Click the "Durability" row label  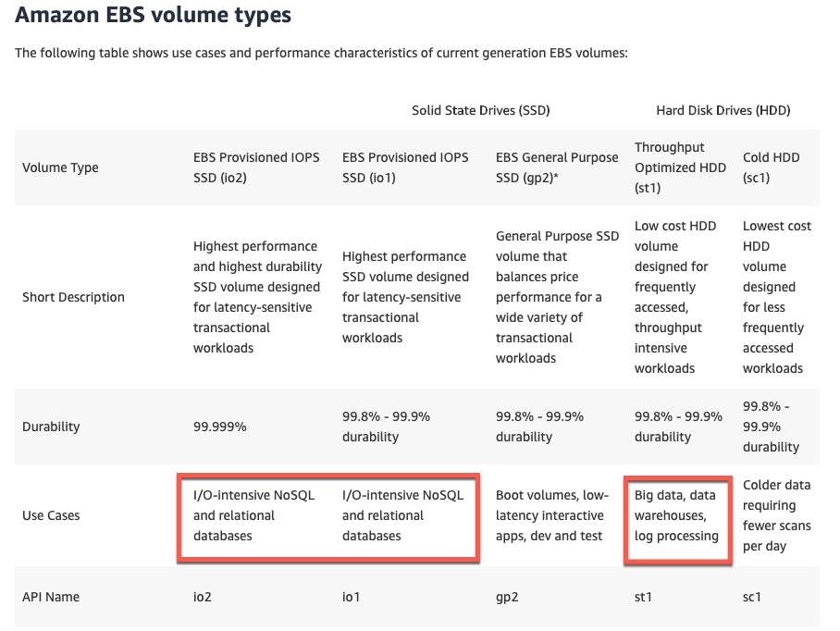pos(51,427)
